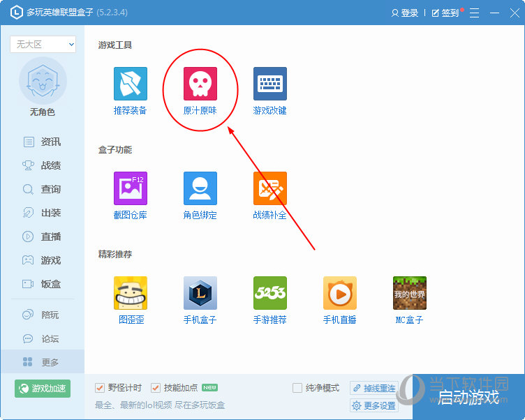Select 更多 more in the sidebar

pyautogui.click(x=42, y=362)
